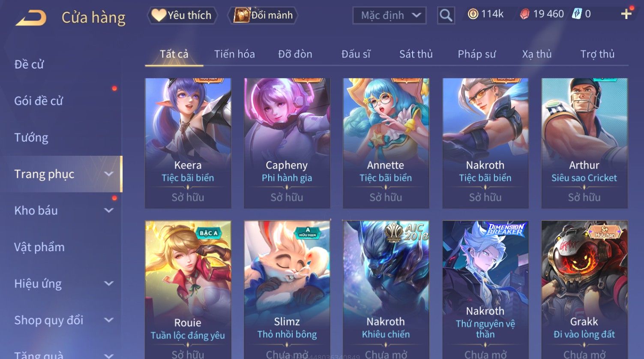The image size is (644, 359).
Task: Click the gold coin balance icon
Action: coord(473,14)
